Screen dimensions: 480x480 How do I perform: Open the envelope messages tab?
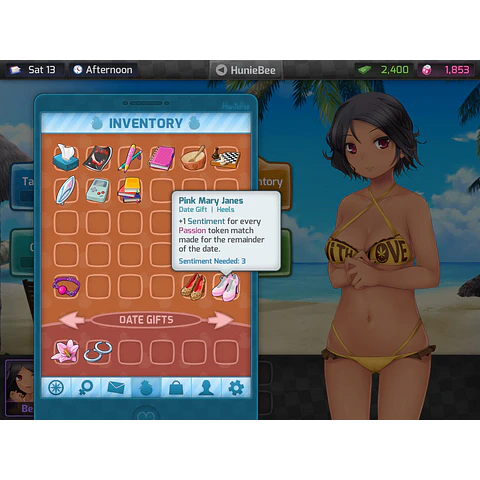(x=116, y=388)
